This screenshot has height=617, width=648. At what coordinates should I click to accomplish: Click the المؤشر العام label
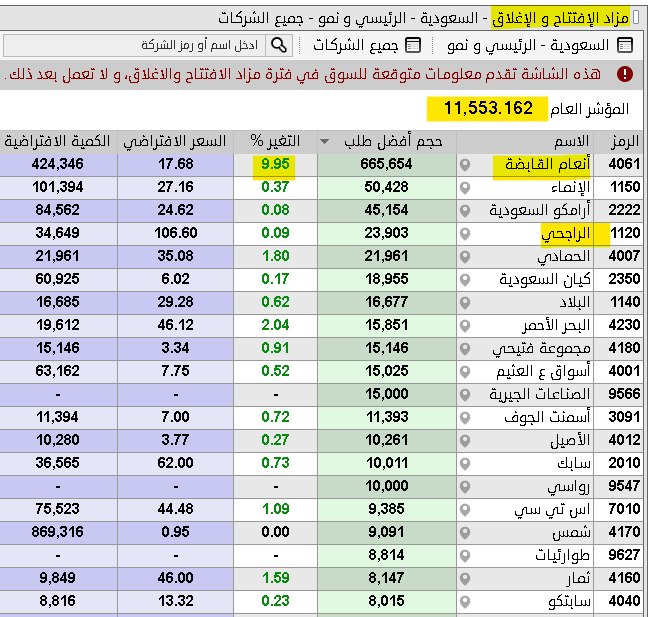(x=589, y=109)
